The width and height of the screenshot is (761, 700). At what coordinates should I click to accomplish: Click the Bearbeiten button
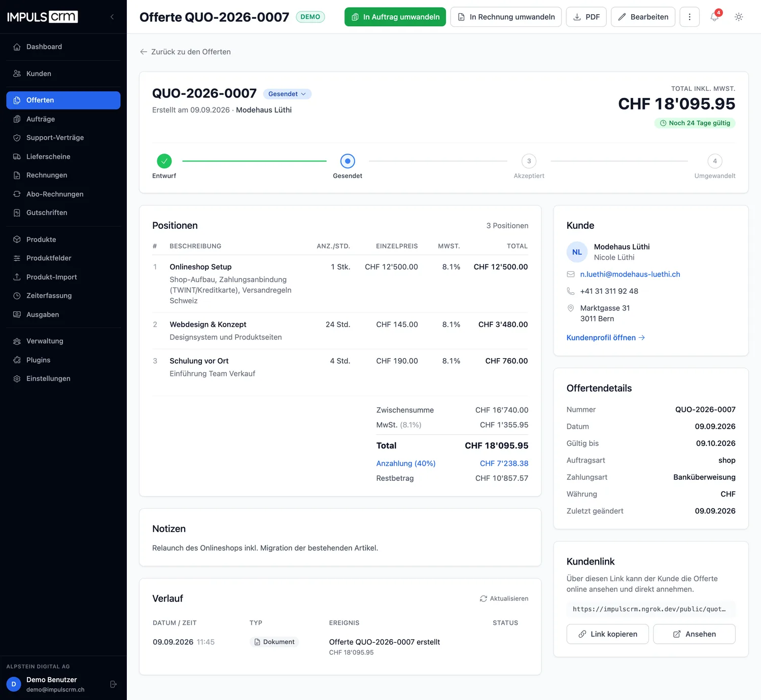643,17
